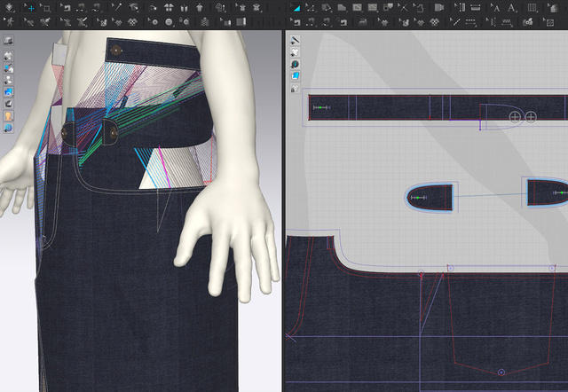Expand the show avatar icon menu in 3D sidebar
The height and width of the screenshot is (392, 568).
[8, 79]
